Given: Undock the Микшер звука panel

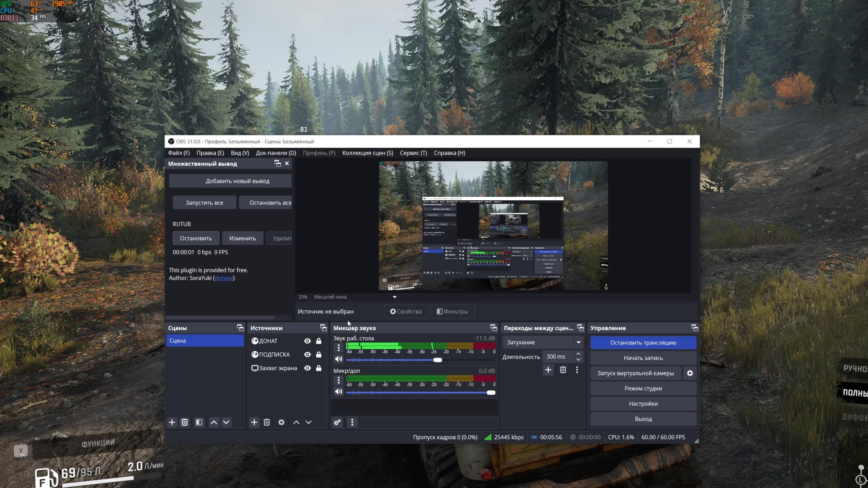Looking at the screenshot, I should [494, 328].
